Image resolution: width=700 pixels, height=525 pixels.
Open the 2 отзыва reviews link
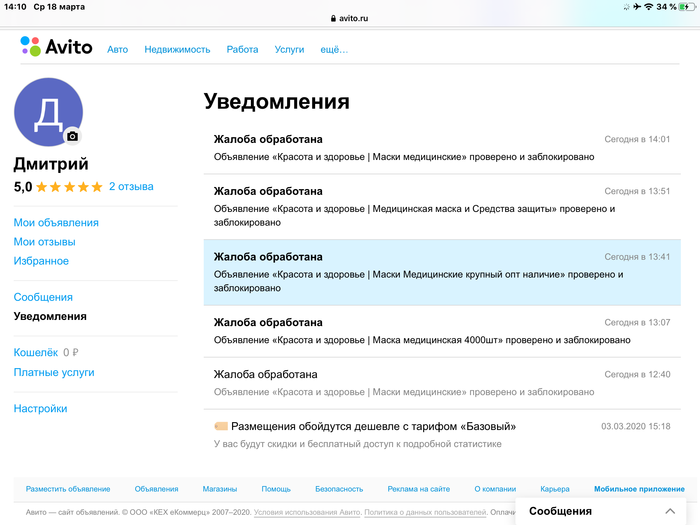pyautogui.click(x=131, y=186)
